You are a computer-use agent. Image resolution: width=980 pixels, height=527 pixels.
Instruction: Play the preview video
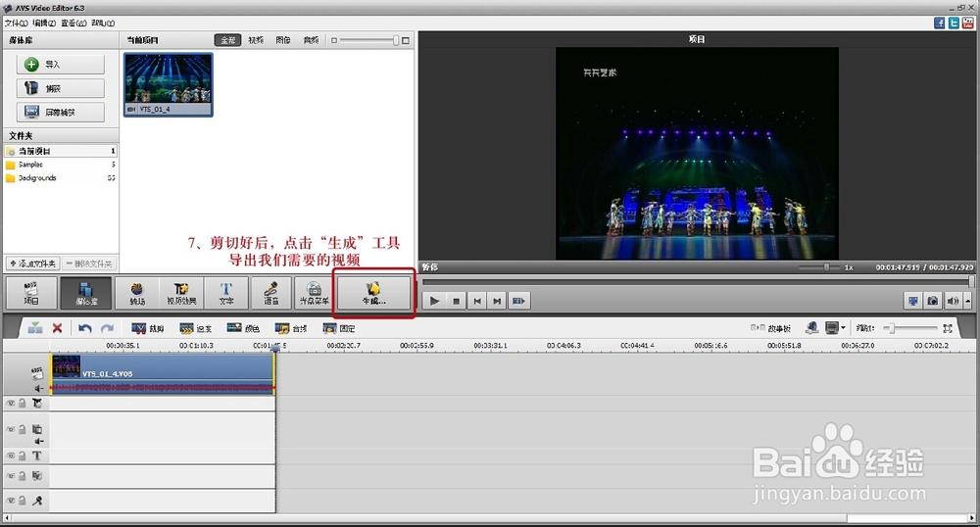[x=434, y=301]
